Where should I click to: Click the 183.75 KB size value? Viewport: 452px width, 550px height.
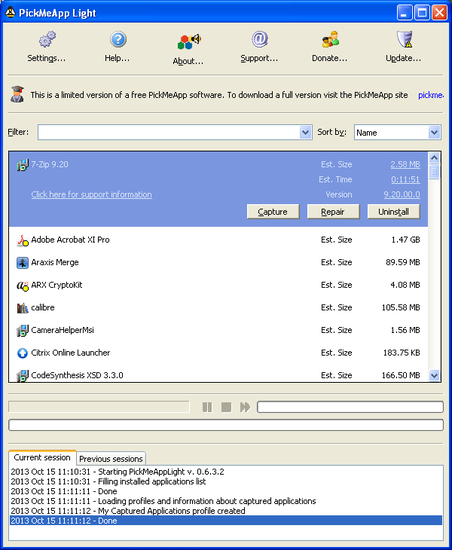402,353
